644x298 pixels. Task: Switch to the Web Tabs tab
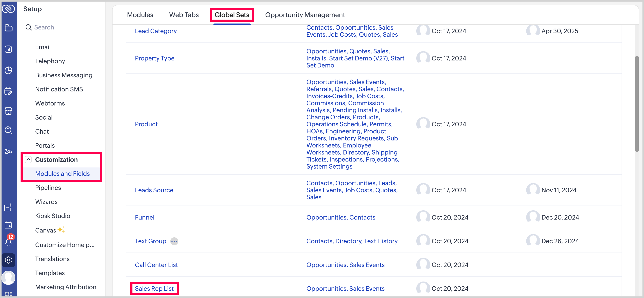184,15
